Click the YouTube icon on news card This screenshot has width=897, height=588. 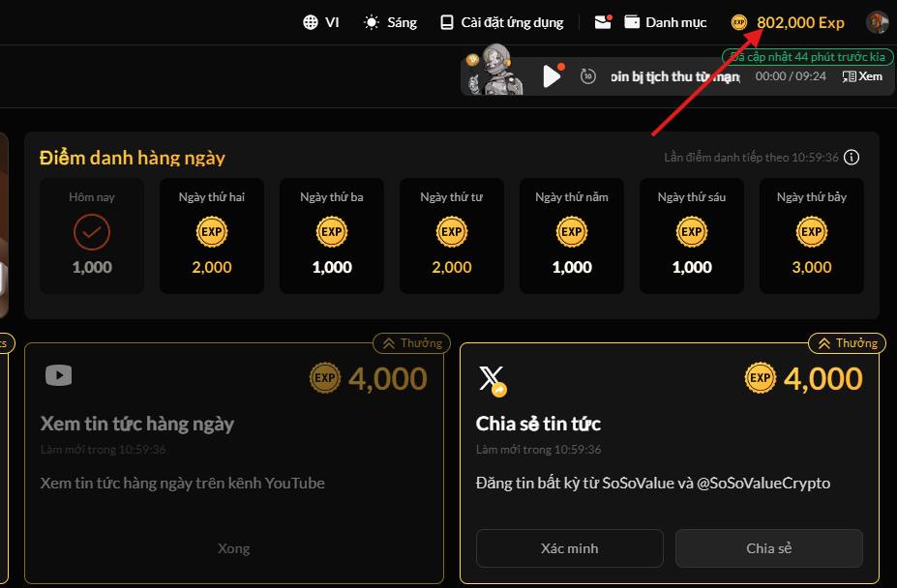[59, 375]
